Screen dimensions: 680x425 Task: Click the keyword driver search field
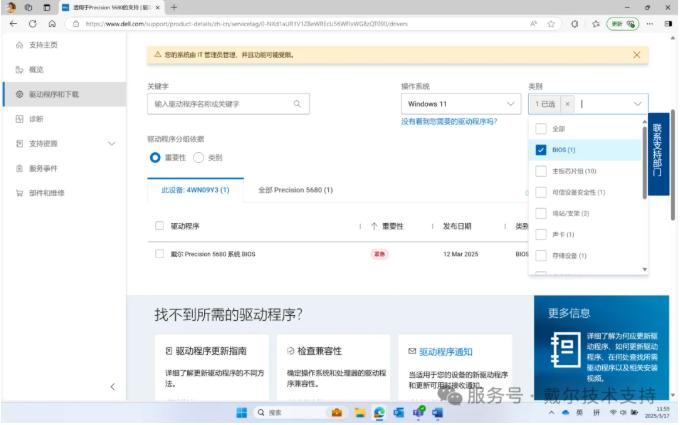228,104
